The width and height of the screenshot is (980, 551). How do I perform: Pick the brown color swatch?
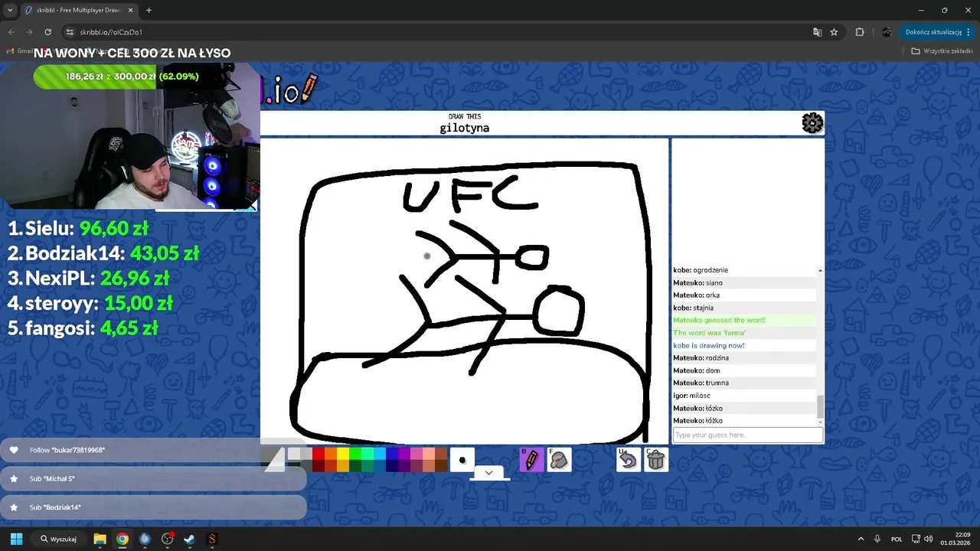tap(441, 454)
